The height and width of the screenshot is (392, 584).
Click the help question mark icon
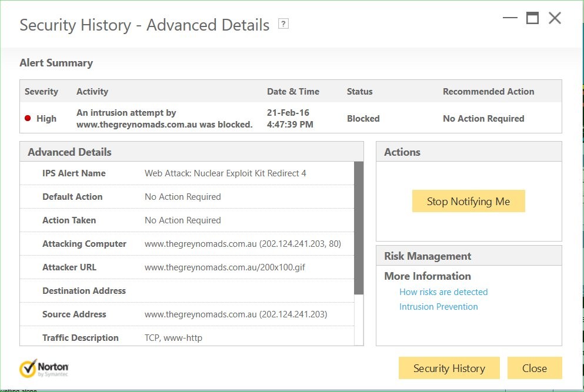coord(283,24)
